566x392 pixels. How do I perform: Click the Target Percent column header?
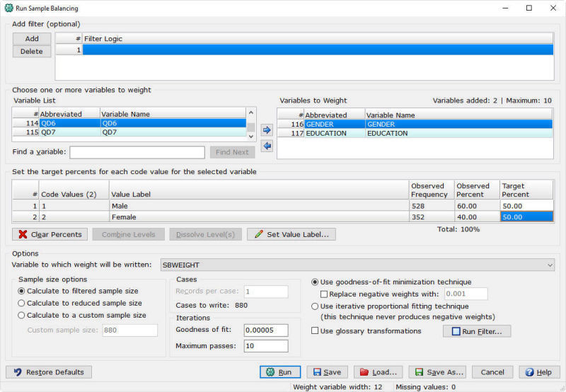coord(526,190)
